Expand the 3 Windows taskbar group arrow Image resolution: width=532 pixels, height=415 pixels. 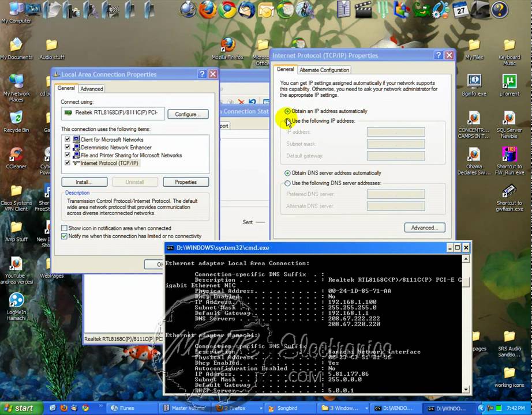pyautogui.click(x=366, y=408)
